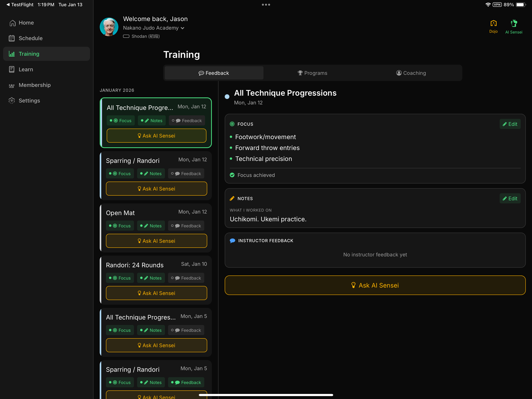This screenshot has width=532, height=399.
Task: Toggle Notes chip on All Technique Jan 12 card
Action: pos(152,121)
